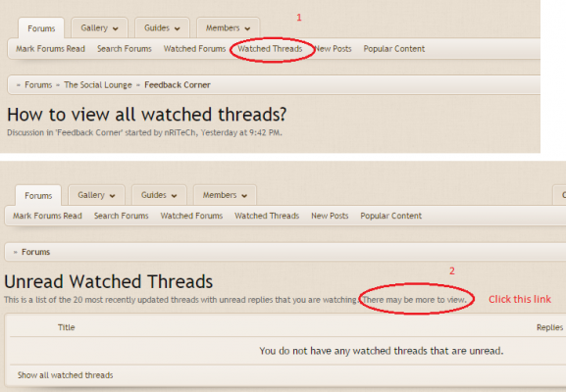Image resolution: width=566 pixels, height=392 pixels.
Task: Click the Title column header
Action: coord(67,327)
